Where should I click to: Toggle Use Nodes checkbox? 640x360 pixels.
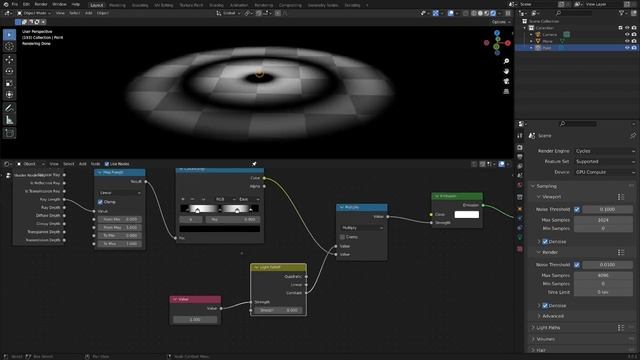click(107, 164)
